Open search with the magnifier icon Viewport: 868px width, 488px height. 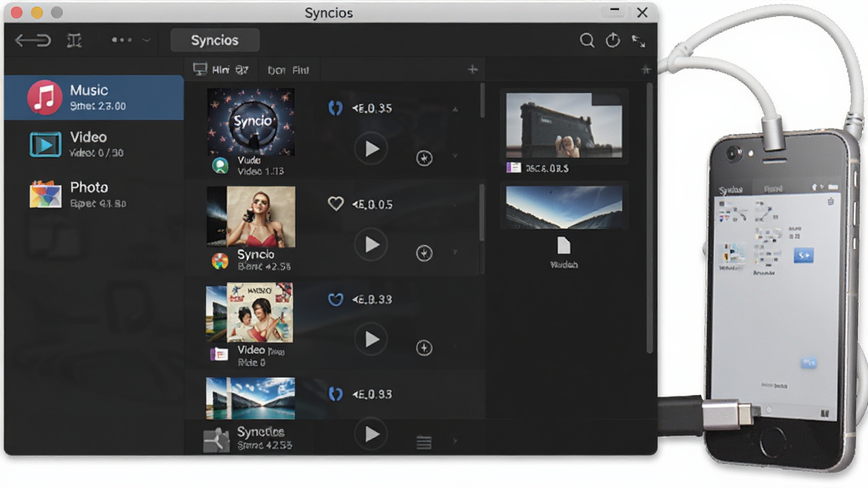coord(587,41)
